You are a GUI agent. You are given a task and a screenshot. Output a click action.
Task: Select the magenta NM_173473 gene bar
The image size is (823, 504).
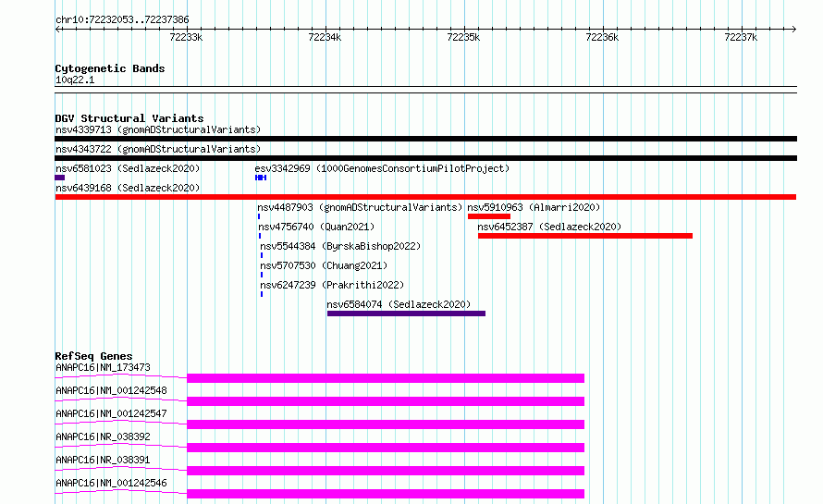386,378
